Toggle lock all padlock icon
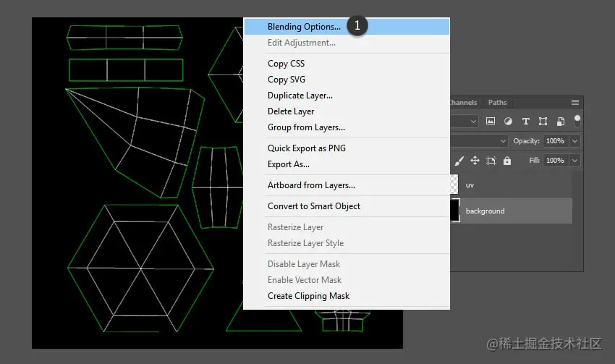The image size is (615, 364). coord(507,161)
